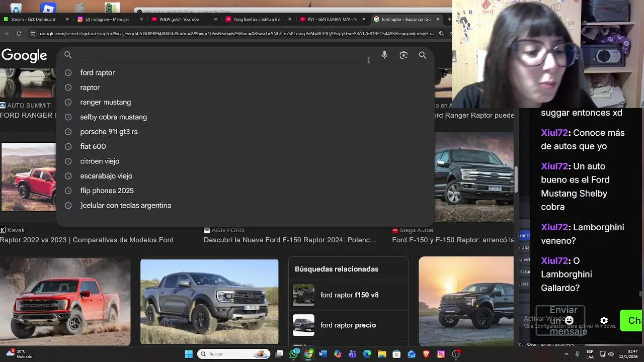Select suggestion "flip phones 2025"

(246, 191)
